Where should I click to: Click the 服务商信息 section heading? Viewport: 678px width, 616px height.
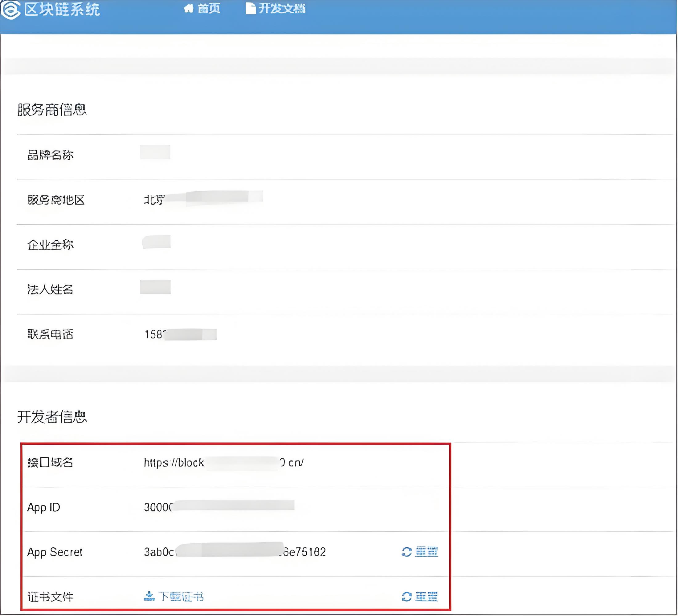(x=52, y=110)
